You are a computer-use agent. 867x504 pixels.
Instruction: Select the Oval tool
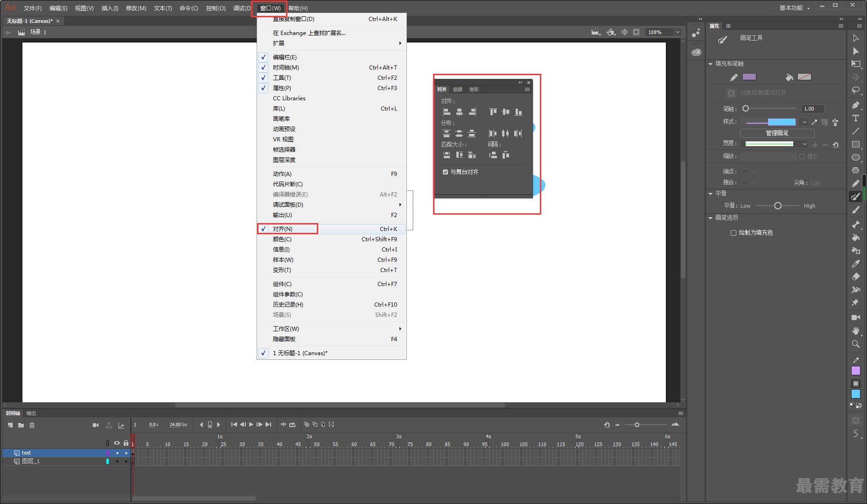(856, 157)
